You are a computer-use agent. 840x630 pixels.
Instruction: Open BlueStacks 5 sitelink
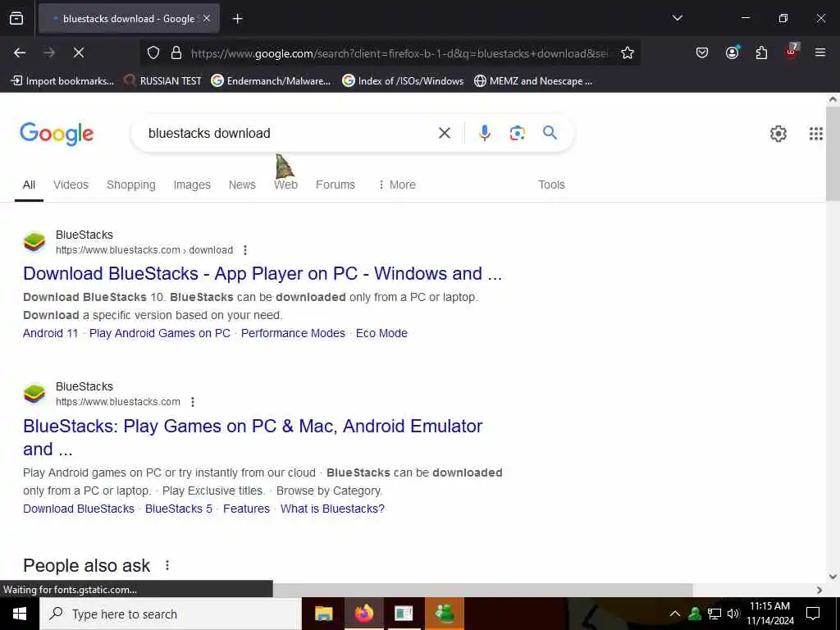coord(179,509)
